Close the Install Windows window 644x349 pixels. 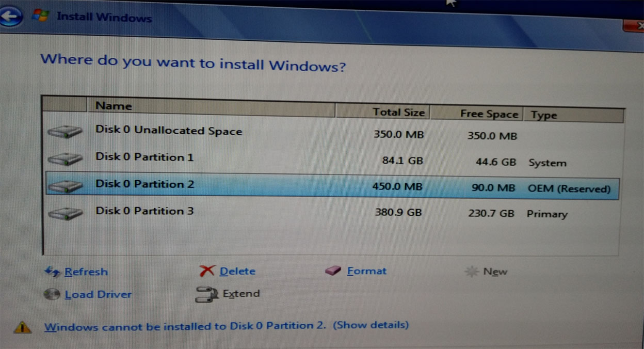[x=634, y=25]
